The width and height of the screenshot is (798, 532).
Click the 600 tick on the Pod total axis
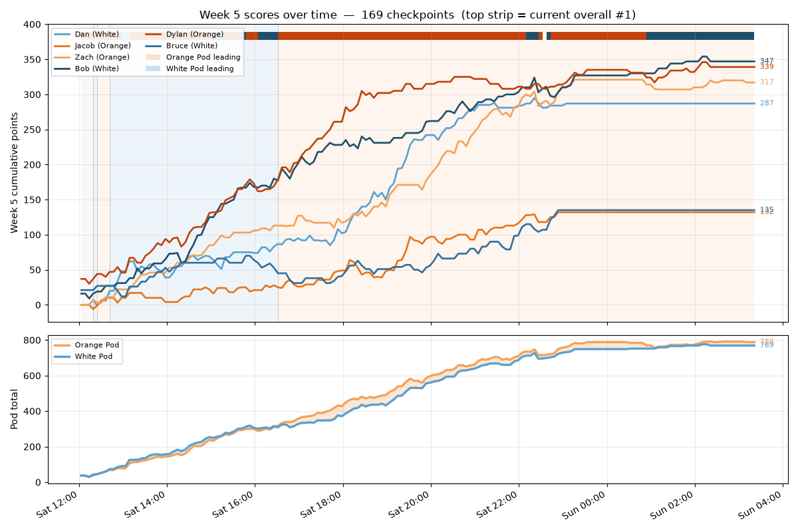33,376
